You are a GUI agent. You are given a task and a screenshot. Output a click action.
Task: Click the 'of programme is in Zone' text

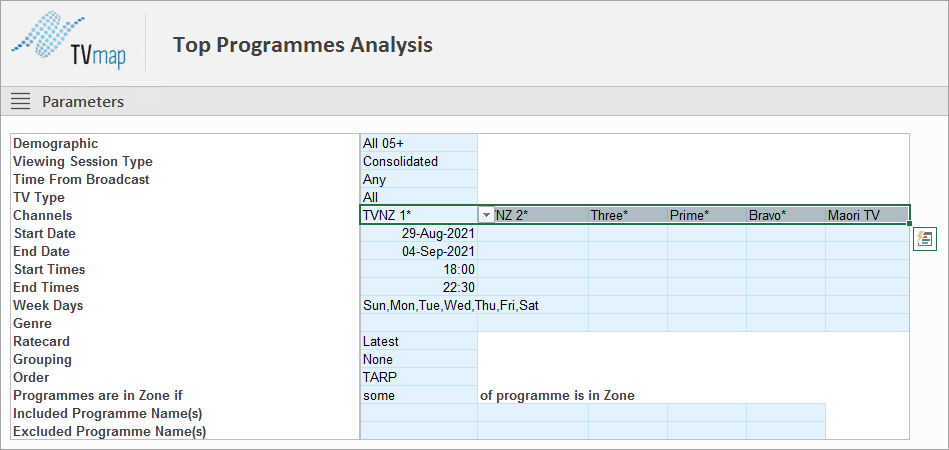click(557, 396)
